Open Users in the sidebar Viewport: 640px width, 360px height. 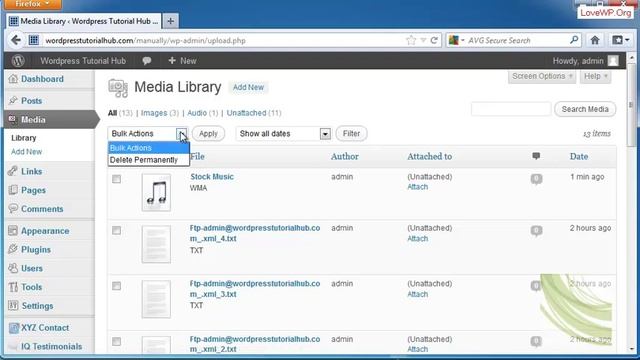point(32,268)
